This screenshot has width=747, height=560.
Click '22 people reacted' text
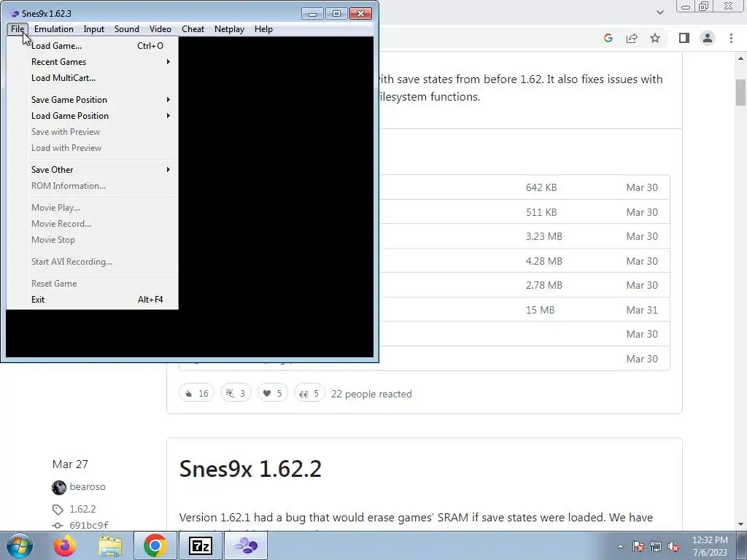pyautogui.click(x=371, y=394)
